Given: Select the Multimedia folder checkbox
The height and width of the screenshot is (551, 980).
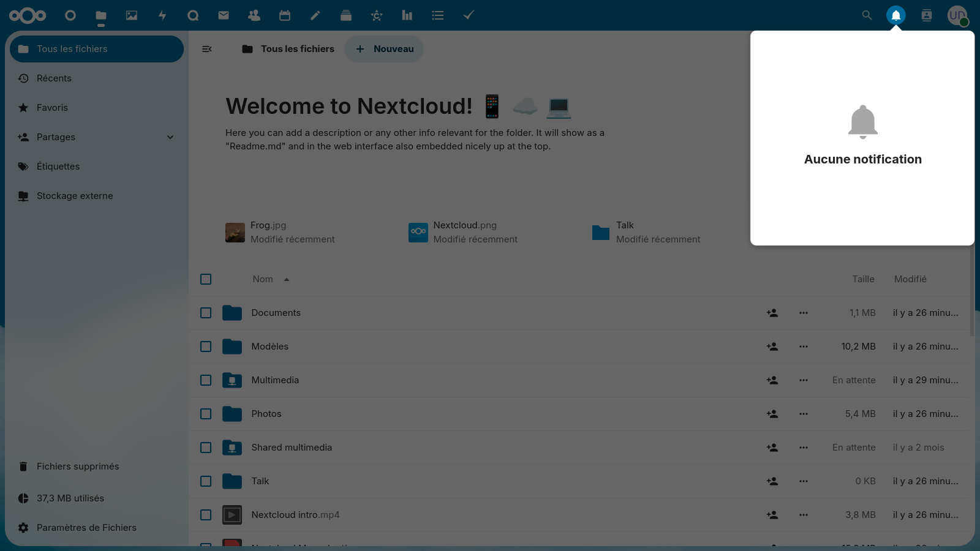Looking at the screenshot, I should point(206,380).
